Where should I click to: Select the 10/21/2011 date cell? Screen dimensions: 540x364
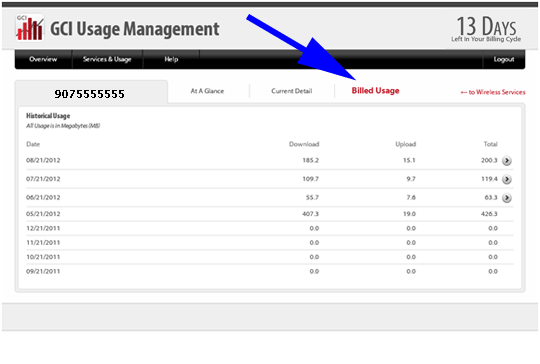click(x=43, y=257)
